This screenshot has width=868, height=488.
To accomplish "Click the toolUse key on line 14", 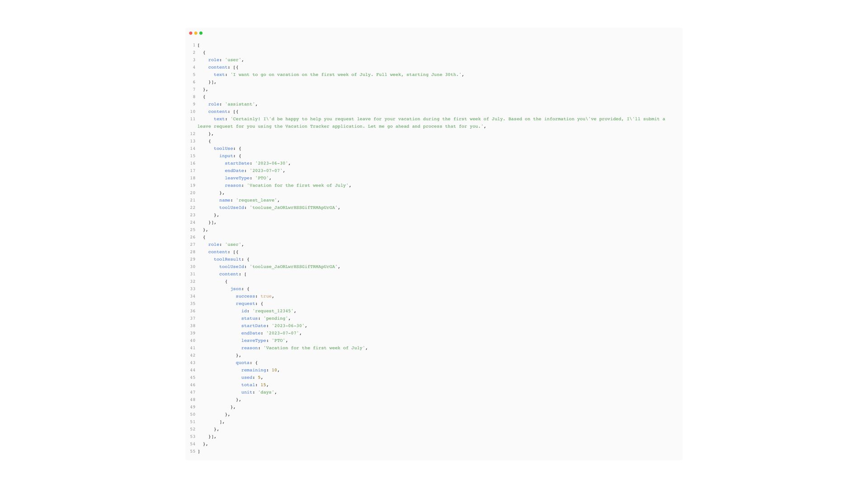I will 223,149.
